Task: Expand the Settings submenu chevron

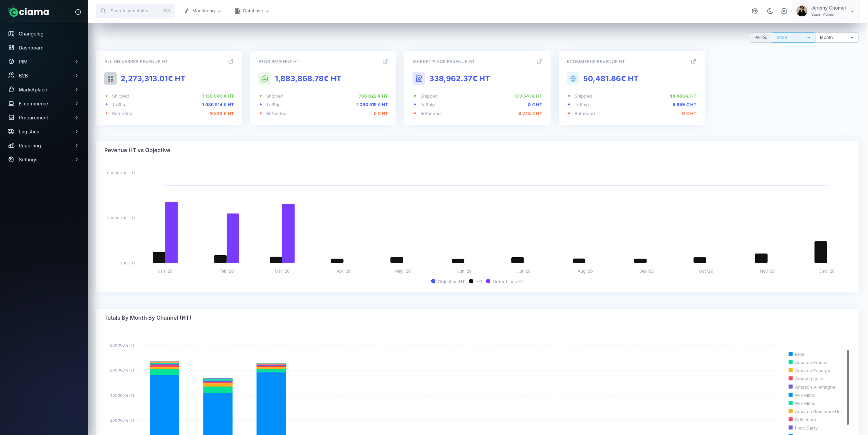Action: (x=77, y=159)
